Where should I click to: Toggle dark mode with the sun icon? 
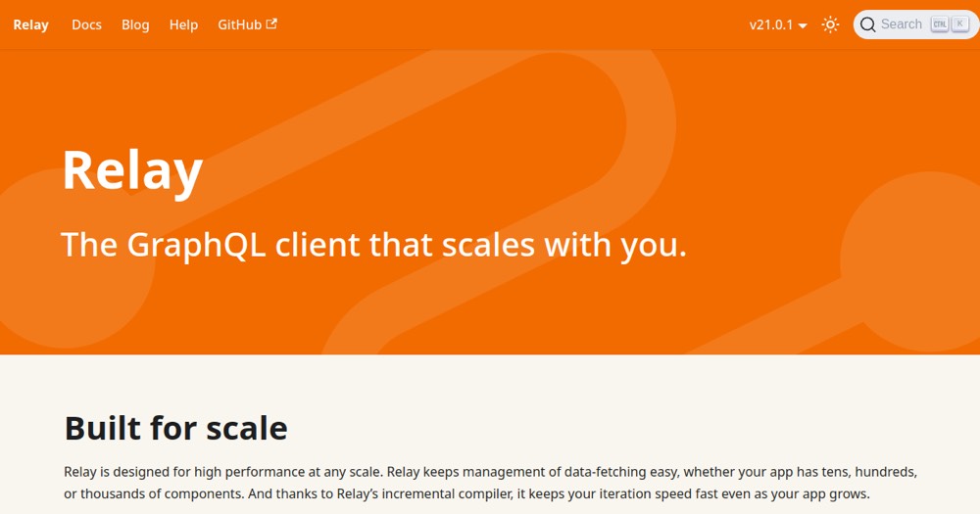[x=830, y=24]
